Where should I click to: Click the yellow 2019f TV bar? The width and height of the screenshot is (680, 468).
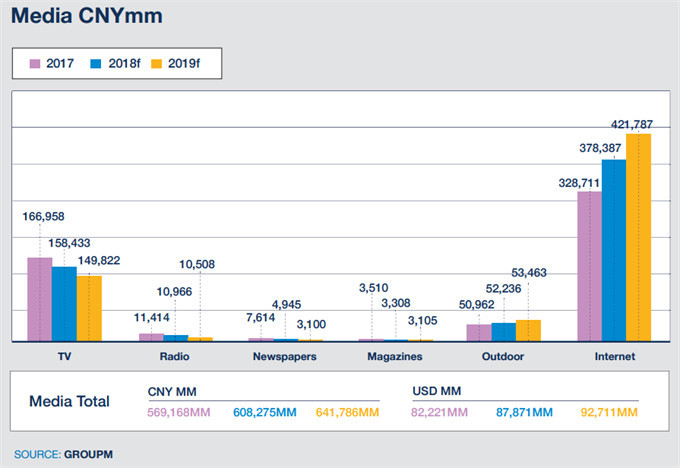pyautogui.click(x=89, y=308)
